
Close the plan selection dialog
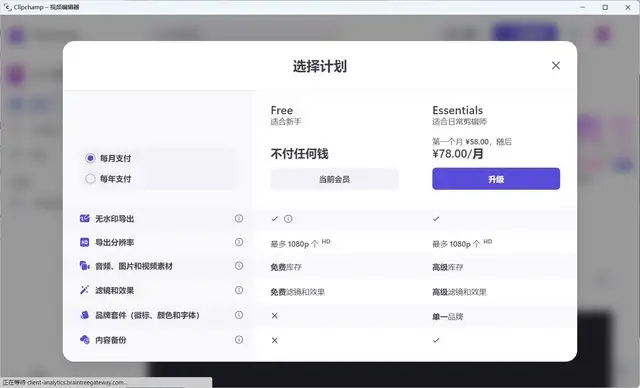pyautogui.click(x=556, y=66)
